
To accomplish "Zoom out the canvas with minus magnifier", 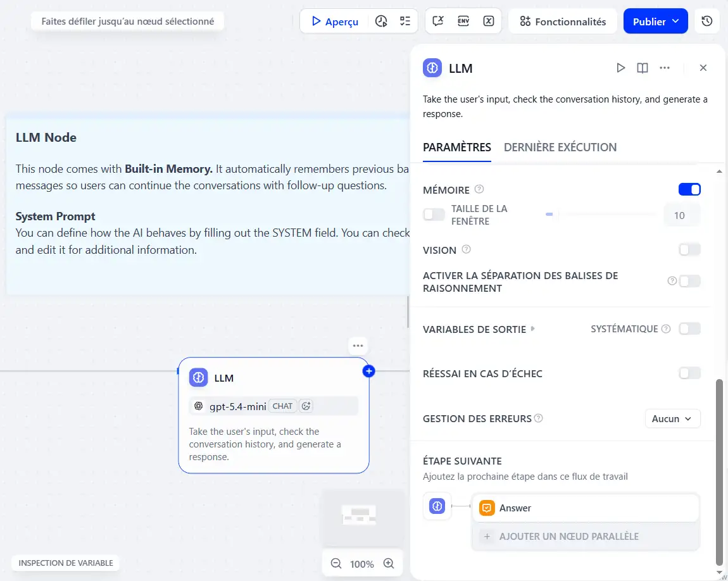I will coord(336,563).
